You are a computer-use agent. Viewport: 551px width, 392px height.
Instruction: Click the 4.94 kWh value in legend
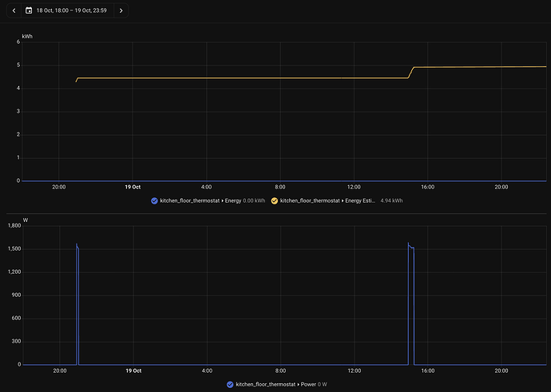391,201
